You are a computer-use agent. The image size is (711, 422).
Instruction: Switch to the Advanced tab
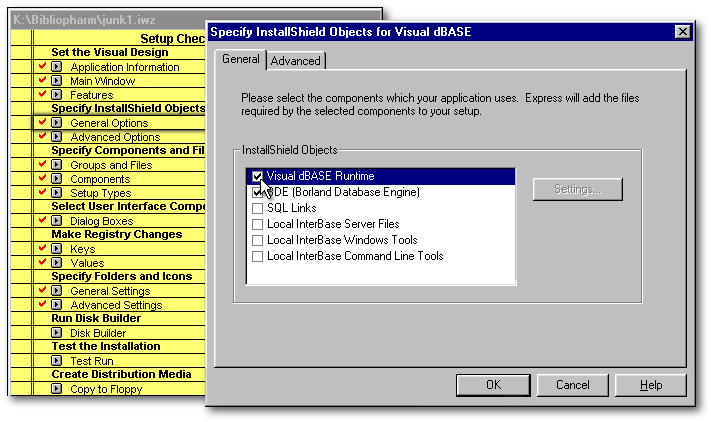tap(296, 61)
